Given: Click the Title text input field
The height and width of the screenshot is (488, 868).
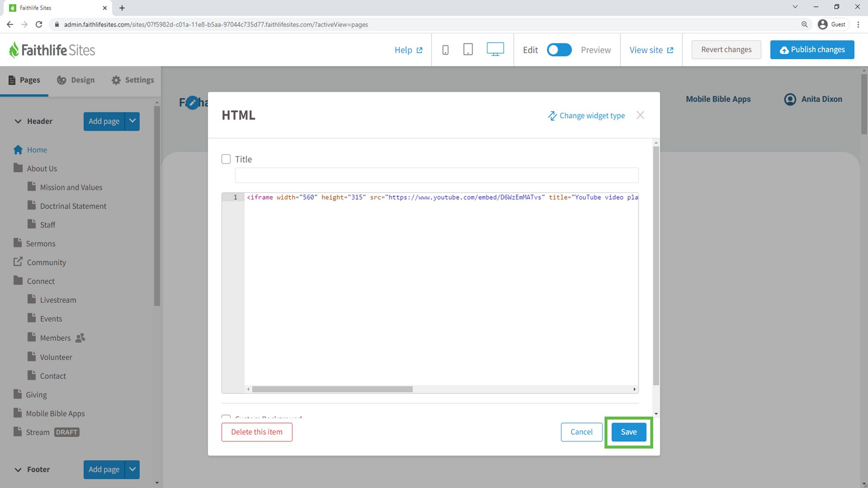Looking at the screenshot, I should coord(437,175).
